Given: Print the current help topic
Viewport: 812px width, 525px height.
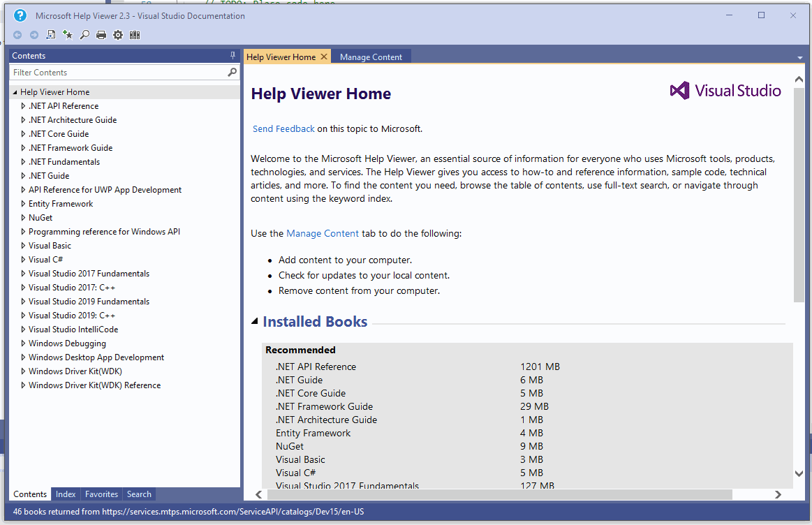Looking at the screenshot, I should (x=101, y=34).
